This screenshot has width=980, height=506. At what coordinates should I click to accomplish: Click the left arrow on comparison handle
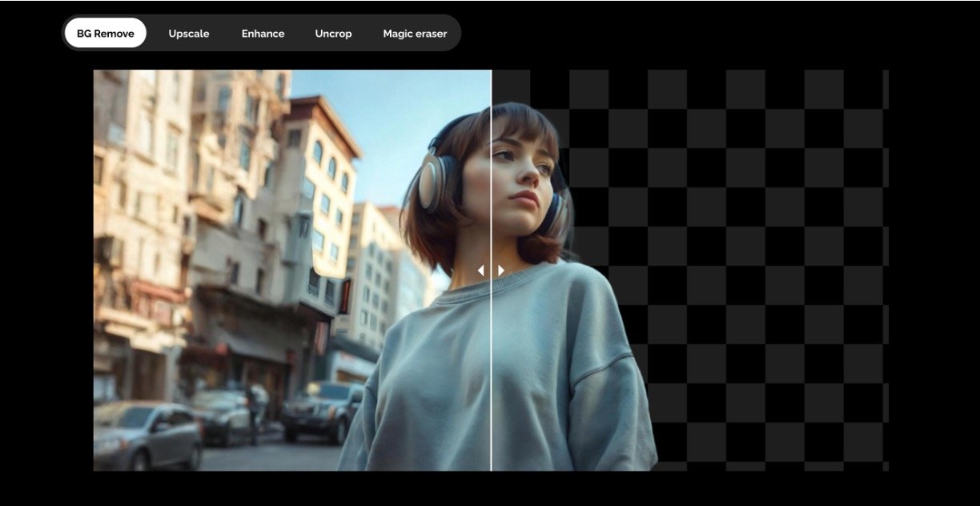point(480,271)
